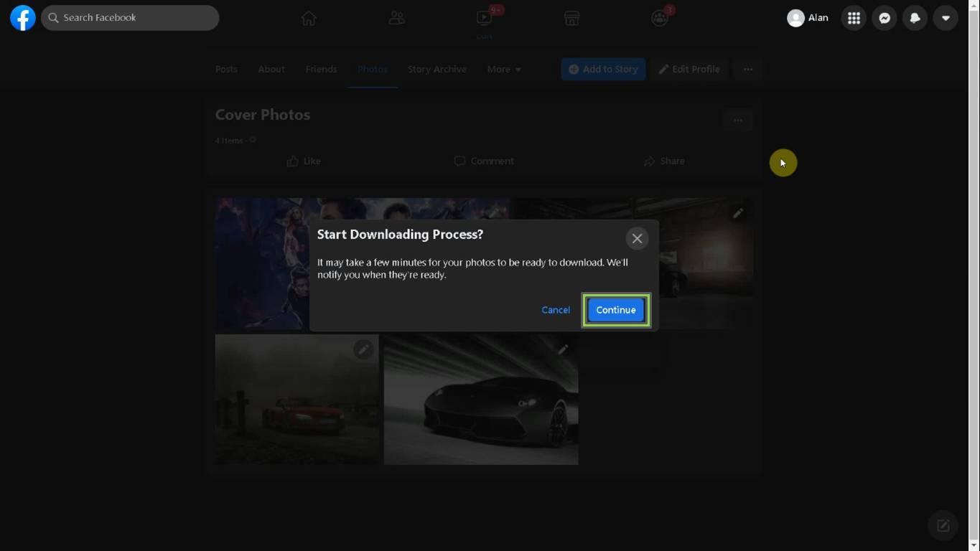Edit the black Lamborghini cover photo

coord(563,349)
